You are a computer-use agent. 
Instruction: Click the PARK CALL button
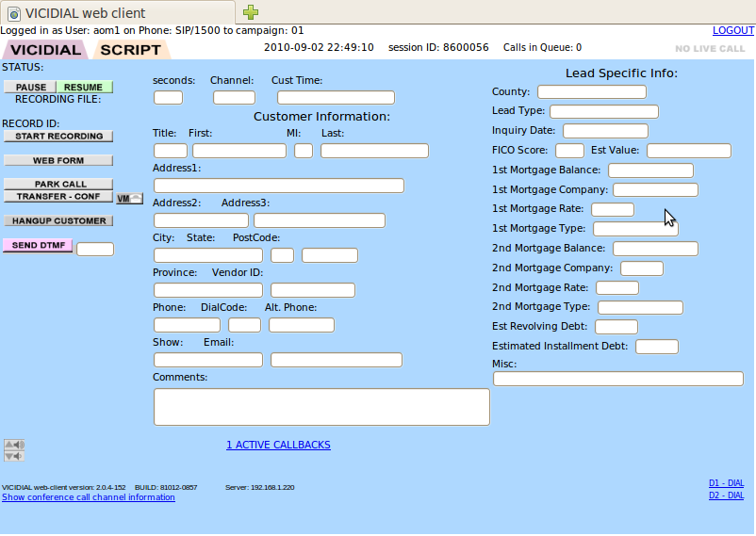58,185
